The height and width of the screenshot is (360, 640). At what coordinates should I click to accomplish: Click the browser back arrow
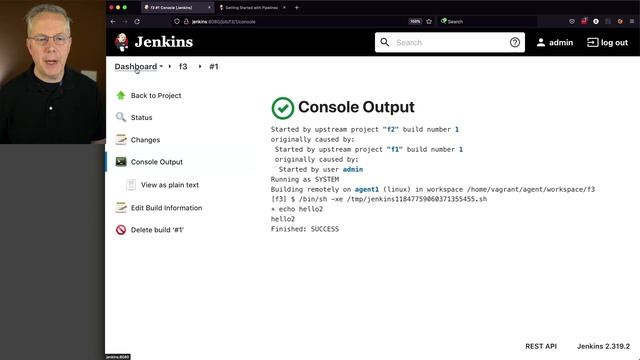pyautogui.click(x=113, y=22)
